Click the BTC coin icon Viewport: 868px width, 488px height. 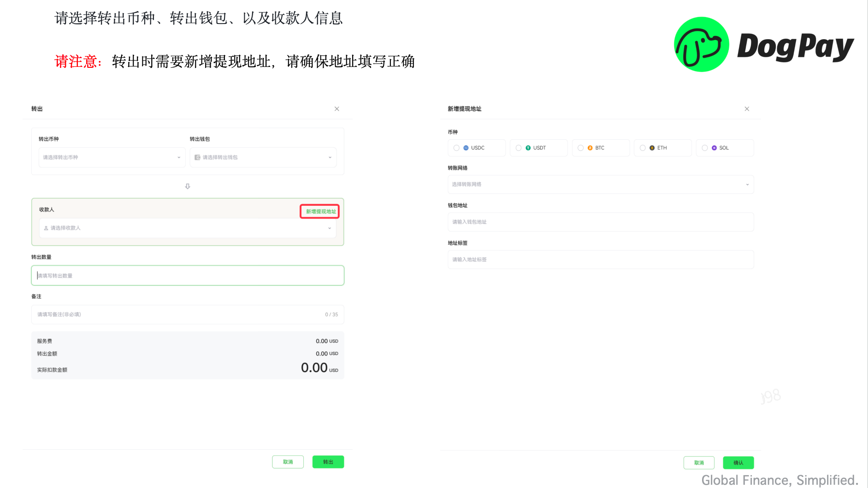[590, 148]
